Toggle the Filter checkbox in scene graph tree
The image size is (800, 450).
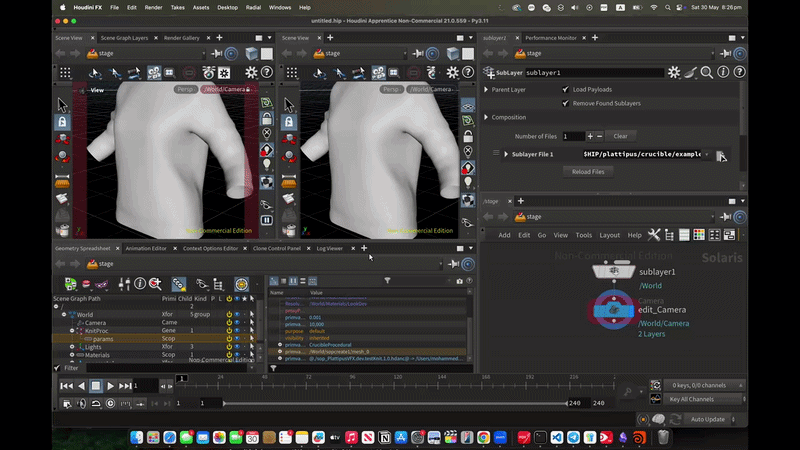point(57,367)
